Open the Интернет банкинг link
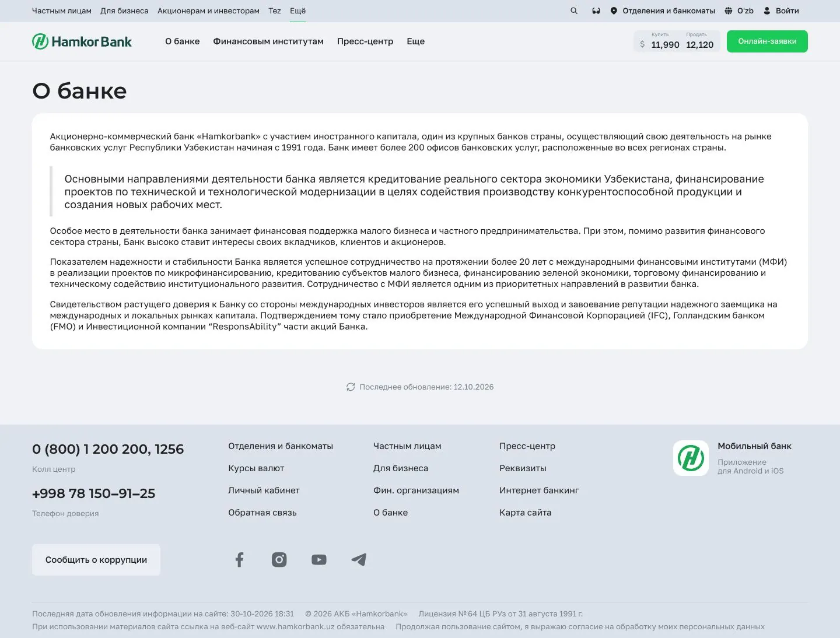 [x=539, y=490]
